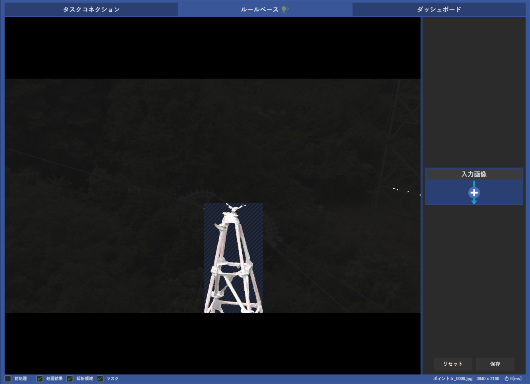Enable the 前処理 checkbox

pos(8,379)
